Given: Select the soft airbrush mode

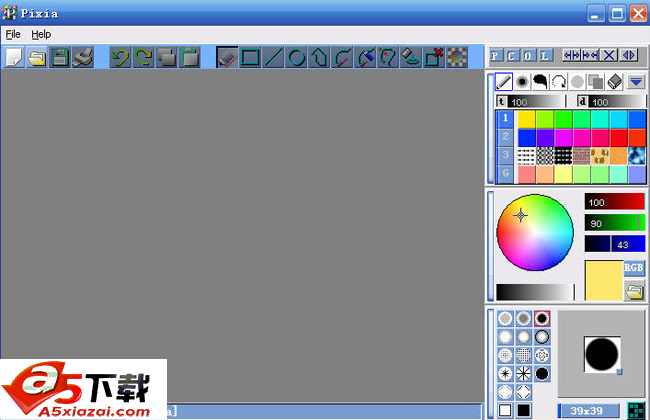Looking at the screenshot, I should pyautogui.click(x=522, y=82).
